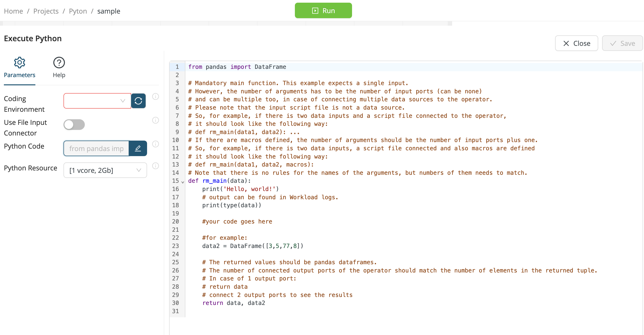Show info for Use File Input Connector
This screenshot has height=335, width=644.
pos(156,120)
